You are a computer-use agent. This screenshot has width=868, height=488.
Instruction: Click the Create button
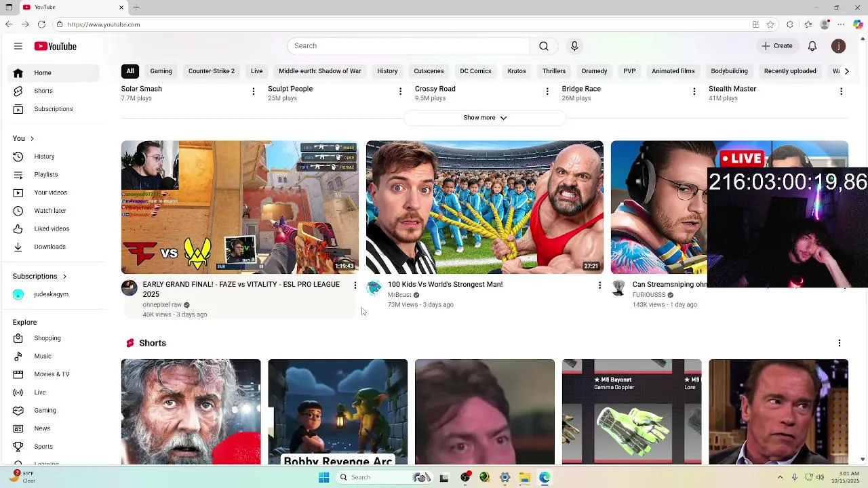(776, 46)
